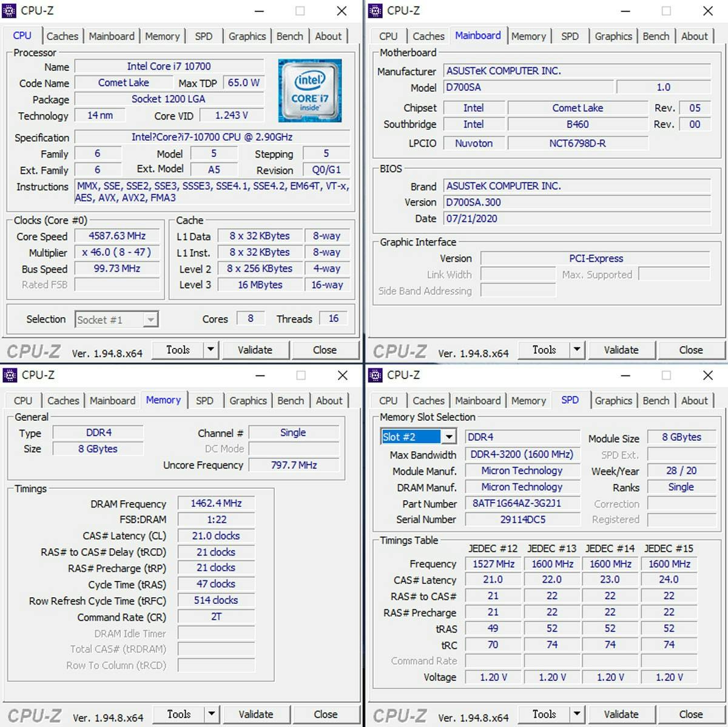Click the Close button in the CPU window

pyautogui.click(x=325, y=349)
